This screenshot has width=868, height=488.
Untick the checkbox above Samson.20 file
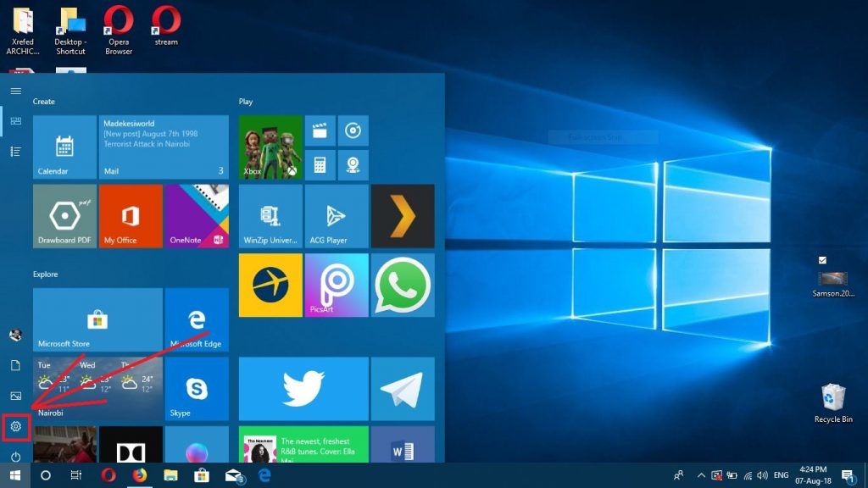pos(822,260)
